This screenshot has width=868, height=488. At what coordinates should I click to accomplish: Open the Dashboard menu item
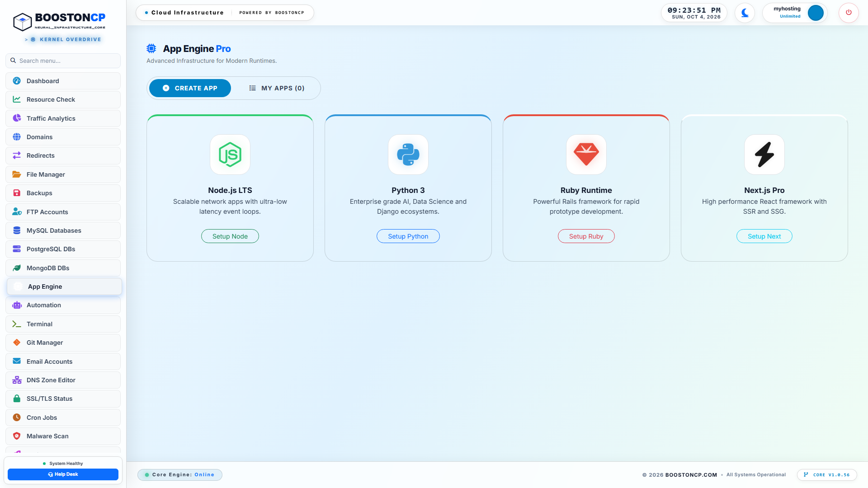(63, 81)
